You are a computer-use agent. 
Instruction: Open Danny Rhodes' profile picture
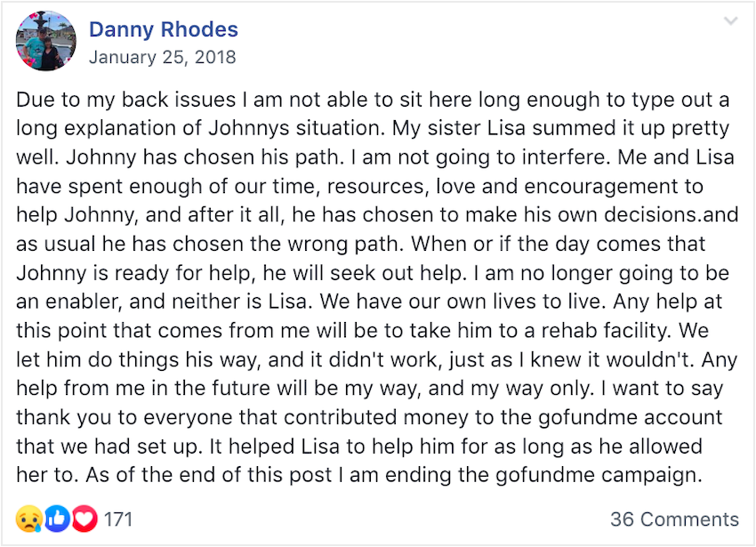pyautogui.click(x=46, y=42)
